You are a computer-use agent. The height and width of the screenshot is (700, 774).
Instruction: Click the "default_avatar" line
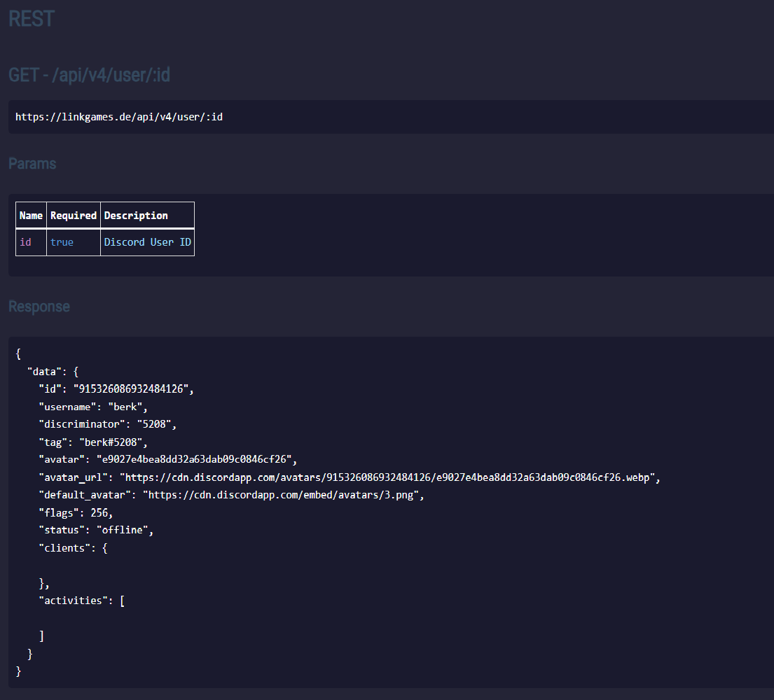tap(232, 495)
